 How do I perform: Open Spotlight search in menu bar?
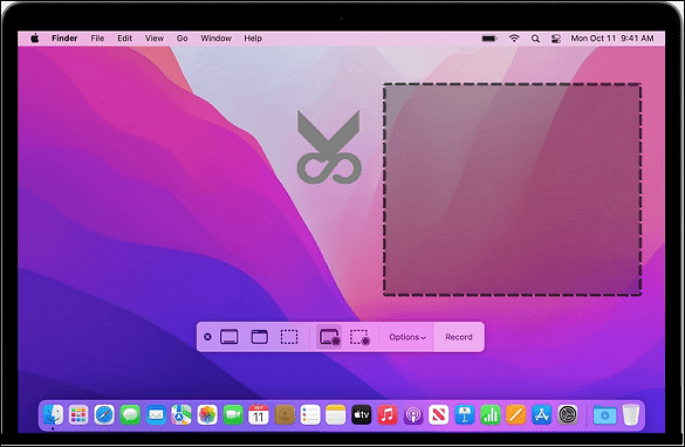(x=536, y=38)
